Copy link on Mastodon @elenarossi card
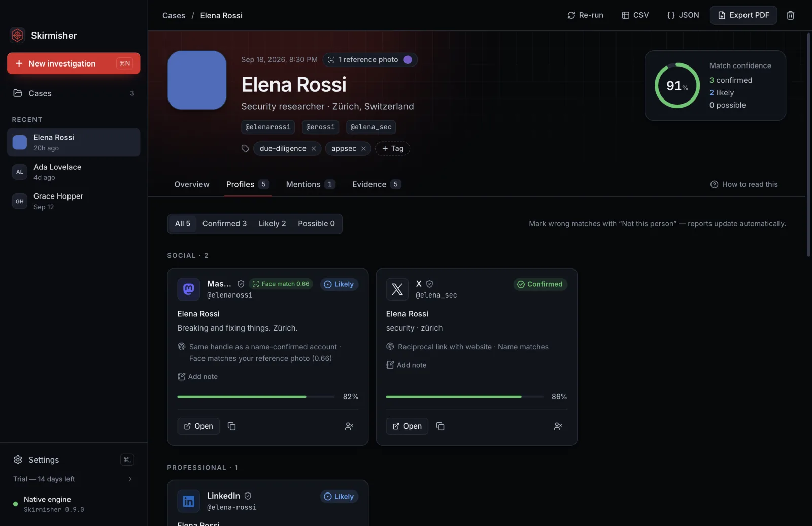The height and width of the screenshot is (526, 812). (231, 426)
